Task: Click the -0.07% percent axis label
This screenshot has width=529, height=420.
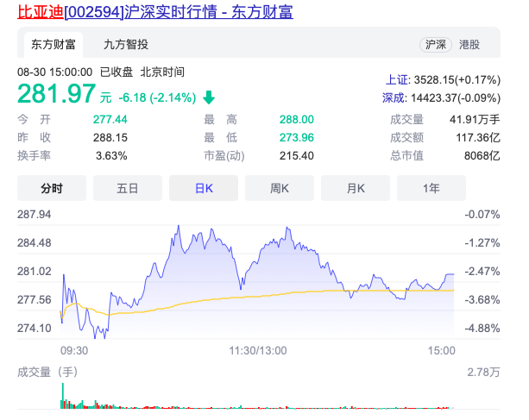Action: point(482,215)
